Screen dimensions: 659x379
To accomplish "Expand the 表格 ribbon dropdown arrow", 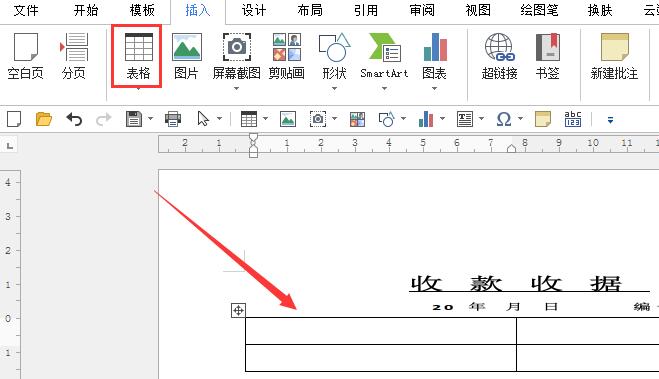I will click(138, 89).
